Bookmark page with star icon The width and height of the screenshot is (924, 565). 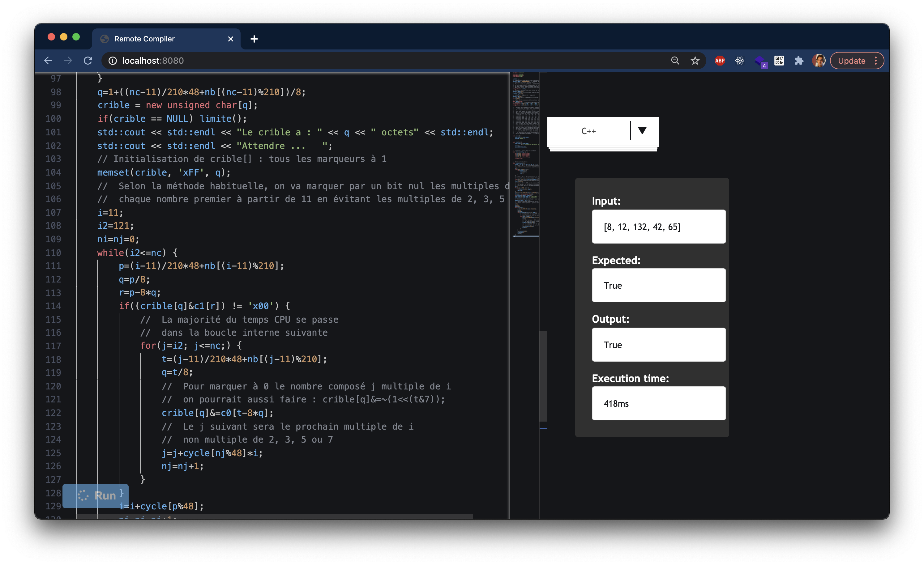click(695, 60)
